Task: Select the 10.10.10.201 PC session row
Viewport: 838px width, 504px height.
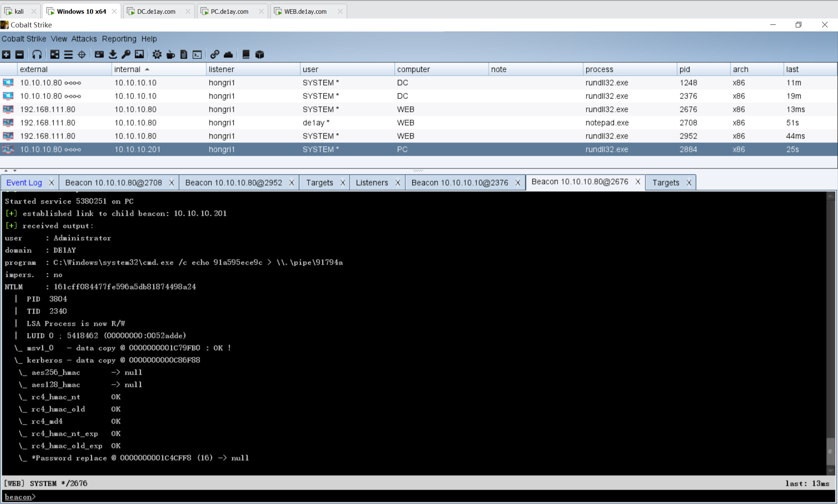Action: click(419, 149)
